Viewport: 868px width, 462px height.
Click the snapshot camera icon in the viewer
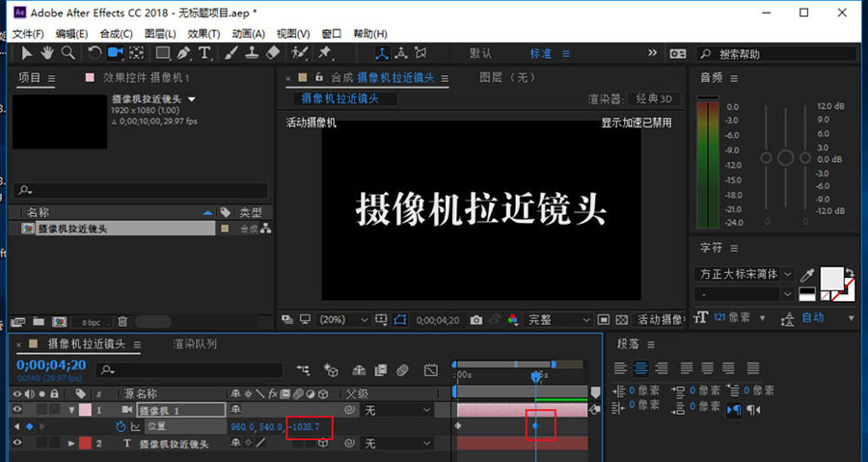475,319
